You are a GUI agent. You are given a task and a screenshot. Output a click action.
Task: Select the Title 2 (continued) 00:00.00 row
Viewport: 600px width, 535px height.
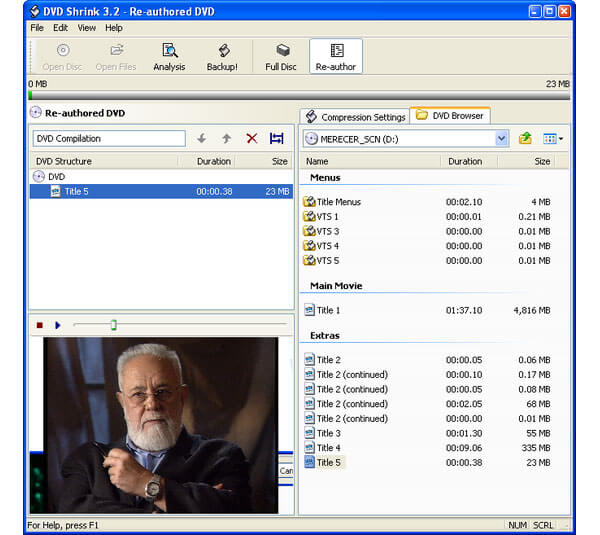(x=427, y=418)
